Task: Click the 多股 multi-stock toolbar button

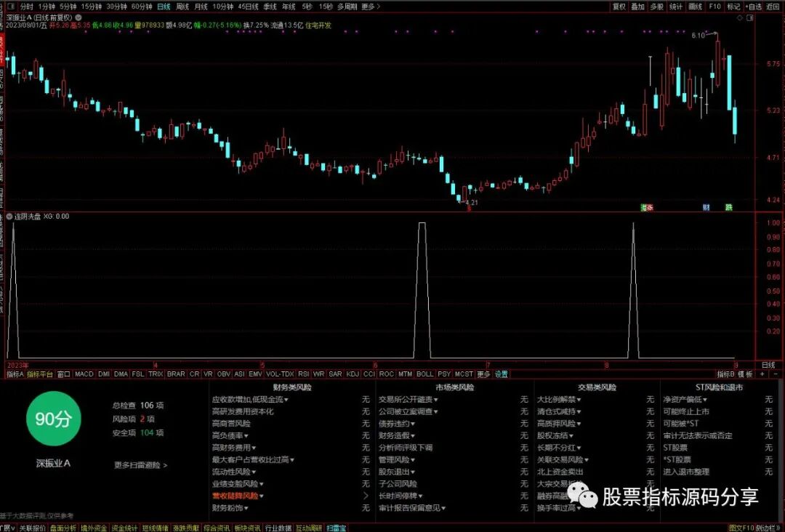Action: (656, 7)
